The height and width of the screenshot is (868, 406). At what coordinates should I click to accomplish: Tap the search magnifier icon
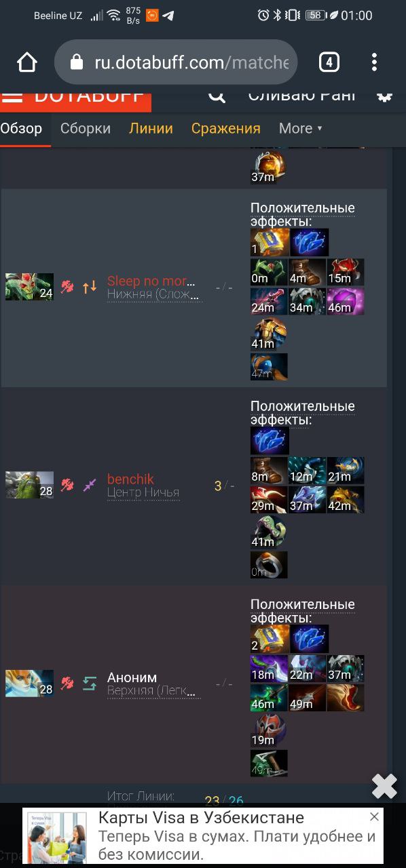click(x=217, y=96)
